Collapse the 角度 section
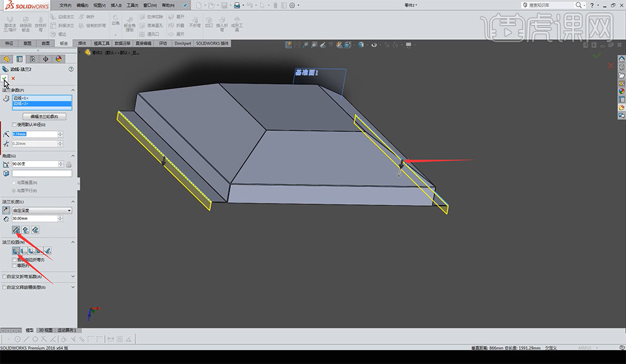The image size is (626, 364). tap(72, 155)
